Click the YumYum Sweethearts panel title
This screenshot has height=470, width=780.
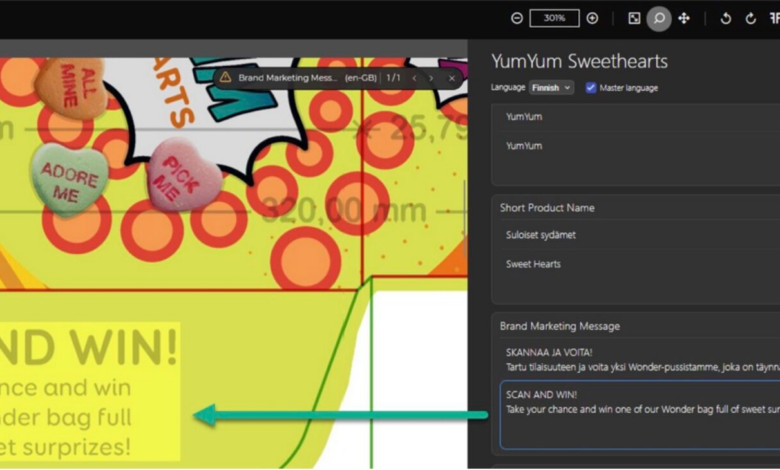(580, 61)
